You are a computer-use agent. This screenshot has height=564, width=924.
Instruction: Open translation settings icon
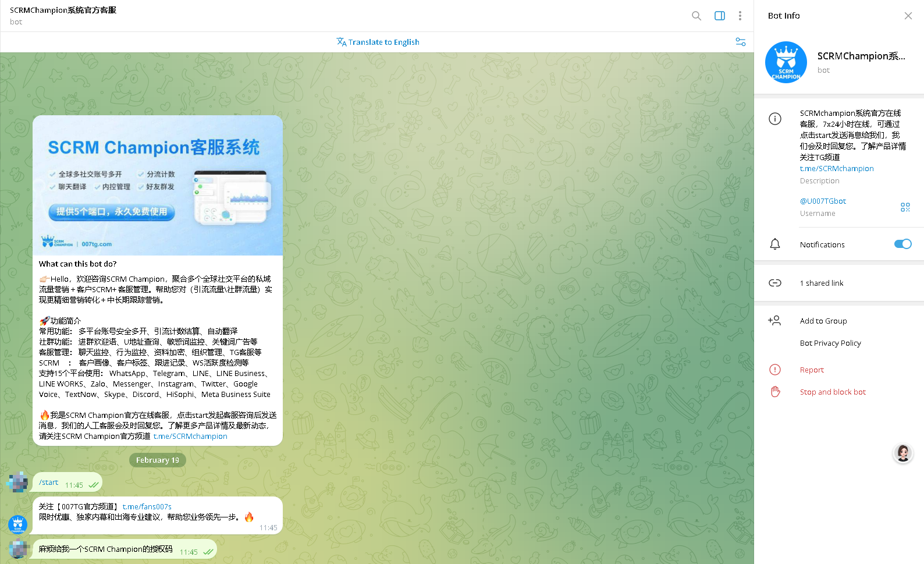(x=740, y=42)
